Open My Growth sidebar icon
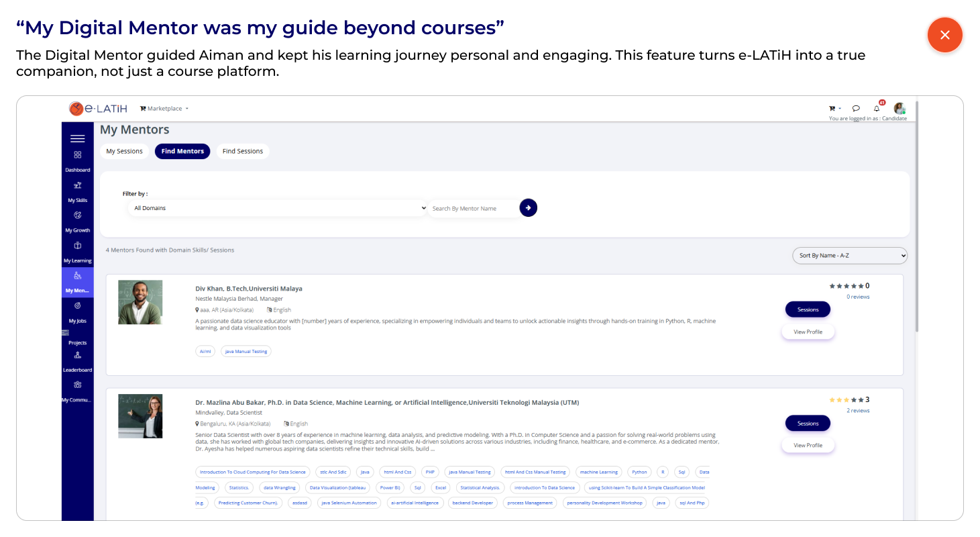The height and width of the screenshot is (537, 980). [x=78, y=222]
